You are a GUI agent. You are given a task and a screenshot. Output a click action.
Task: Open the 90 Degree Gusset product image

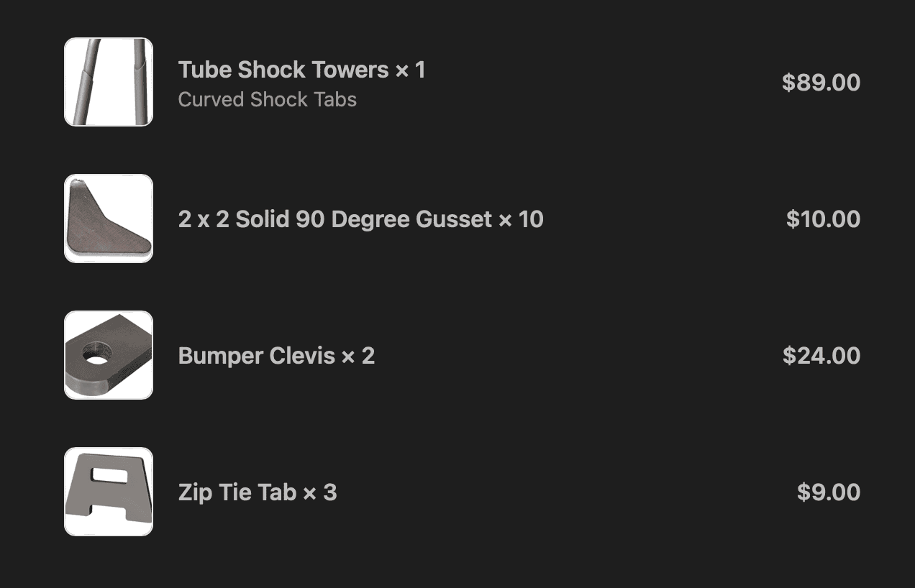[x=109, y=219]
